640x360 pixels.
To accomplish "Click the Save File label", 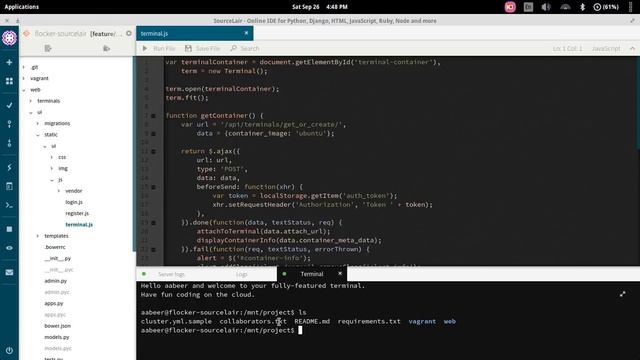I will click(x=208, y=49).
